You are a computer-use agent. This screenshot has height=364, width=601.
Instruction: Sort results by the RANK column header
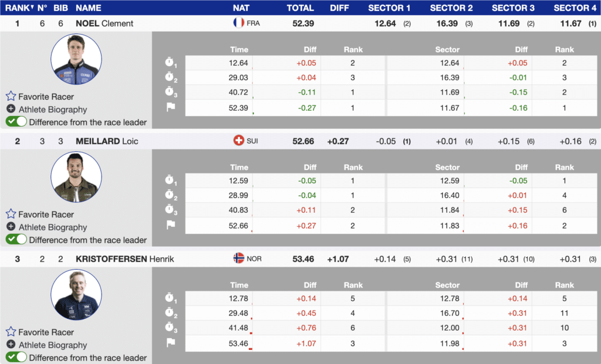coord(18,8)
